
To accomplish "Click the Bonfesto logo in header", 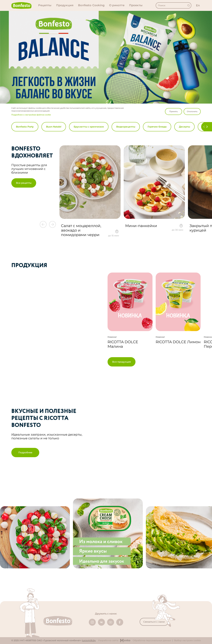I will click(21, 5).
